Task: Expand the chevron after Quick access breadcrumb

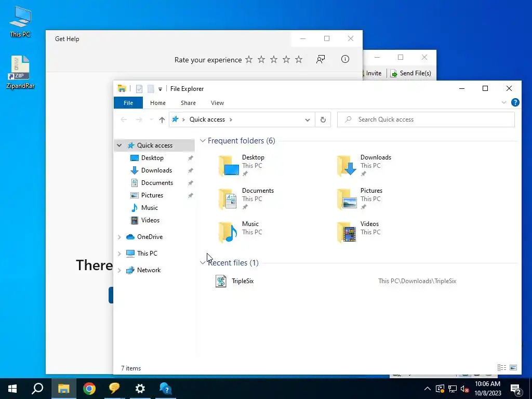Action: (x=231, y=119)
